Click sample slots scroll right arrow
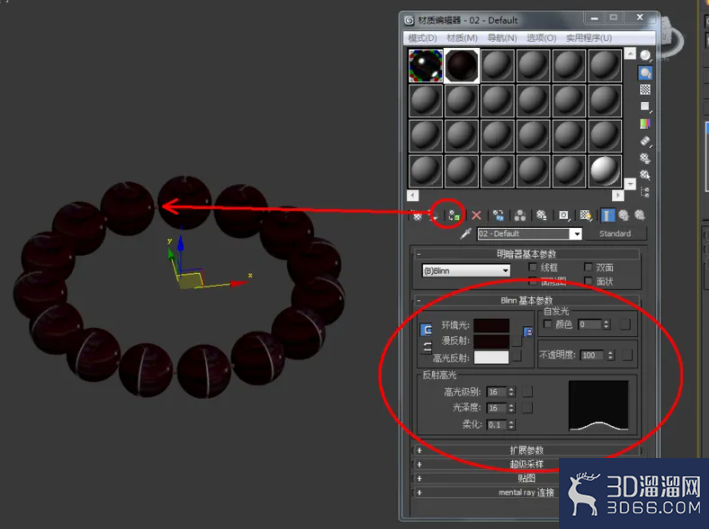709x529 pixels. (x=618, y=195)
